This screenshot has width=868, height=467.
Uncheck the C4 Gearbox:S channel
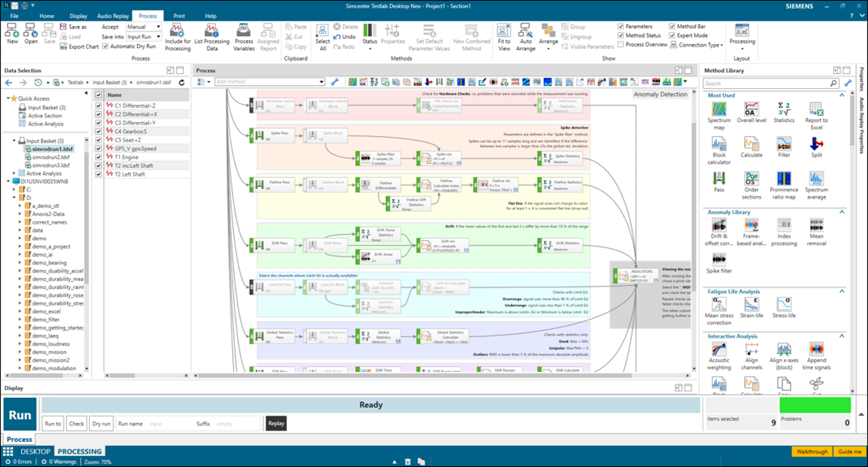click(x=99, y=131)
